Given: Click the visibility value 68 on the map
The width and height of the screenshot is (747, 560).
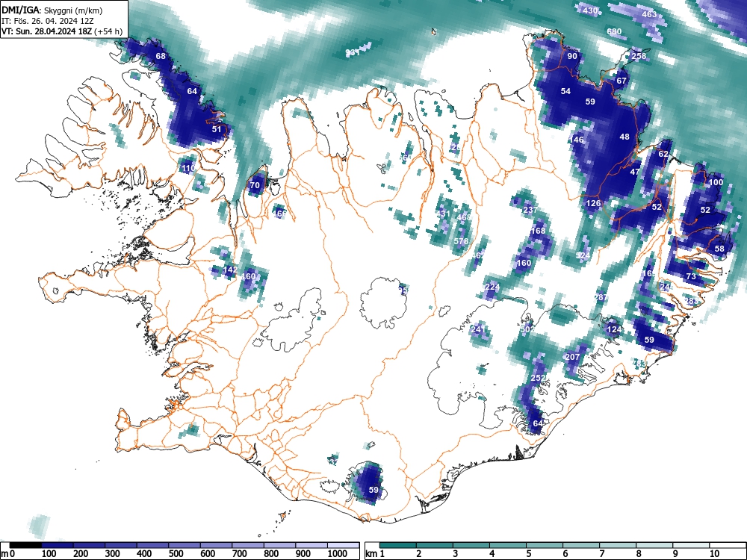Looking at the screenshot, I should [x=161, y=56].
